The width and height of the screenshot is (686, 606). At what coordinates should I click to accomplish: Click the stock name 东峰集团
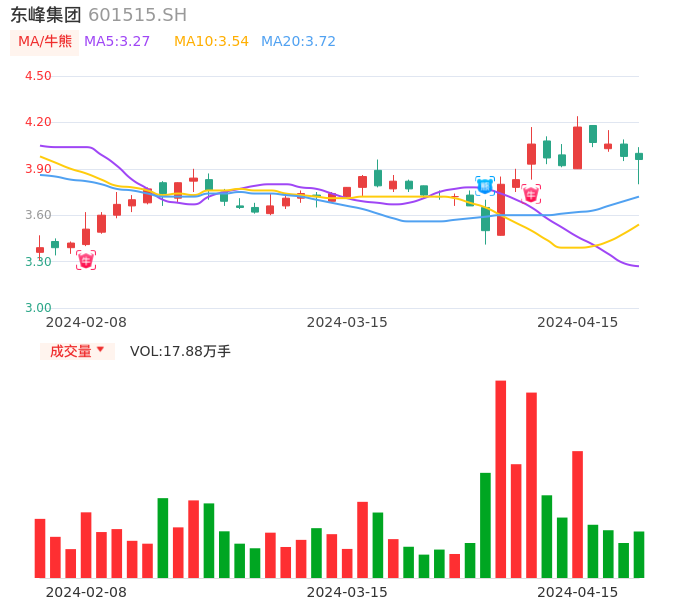(x=46, y=15)
